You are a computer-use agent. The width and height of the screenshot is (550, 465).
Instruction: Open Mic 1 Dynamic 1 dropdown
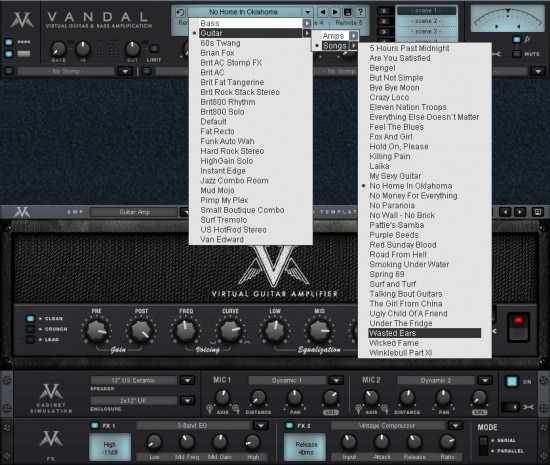pyautogui.click(x=336, y=380)
